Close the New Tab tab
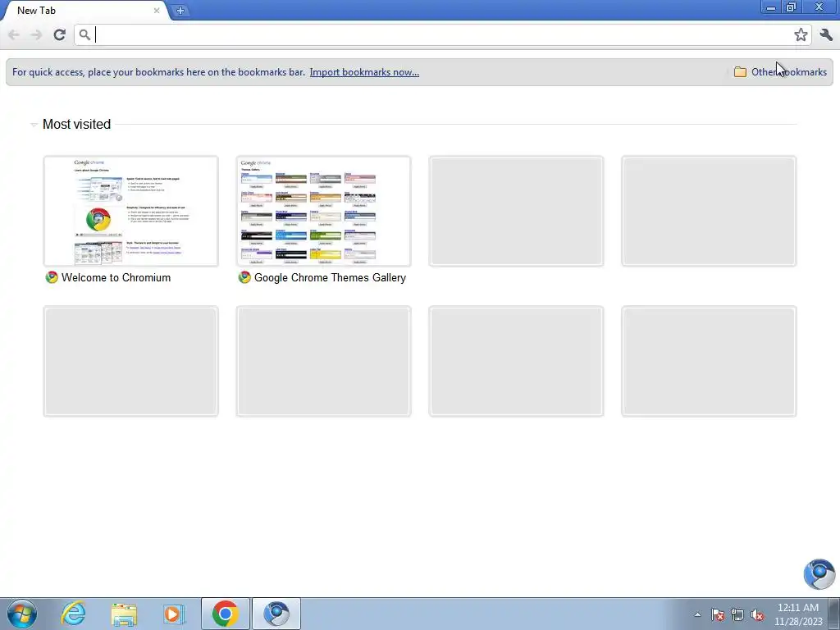840x630 pixels. pos(157,11)
